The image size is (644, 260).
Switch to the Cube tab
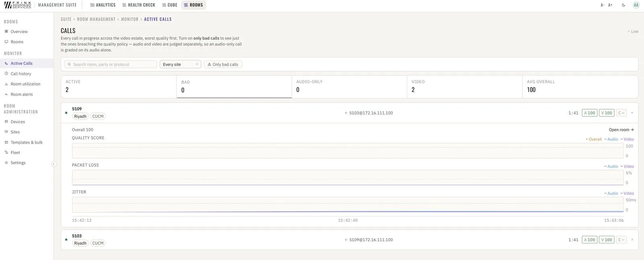[x=169, y=5]
